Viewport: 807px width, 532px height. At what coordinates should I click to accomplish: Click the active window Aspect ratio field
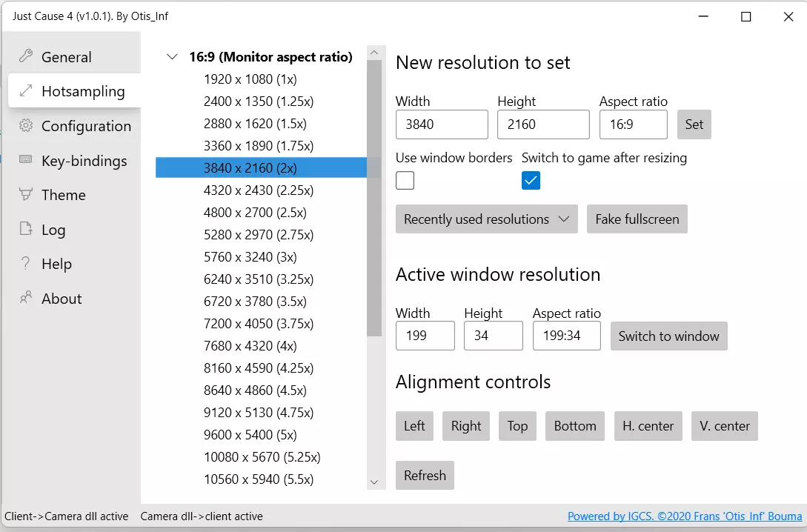click(x=567, y=336)
